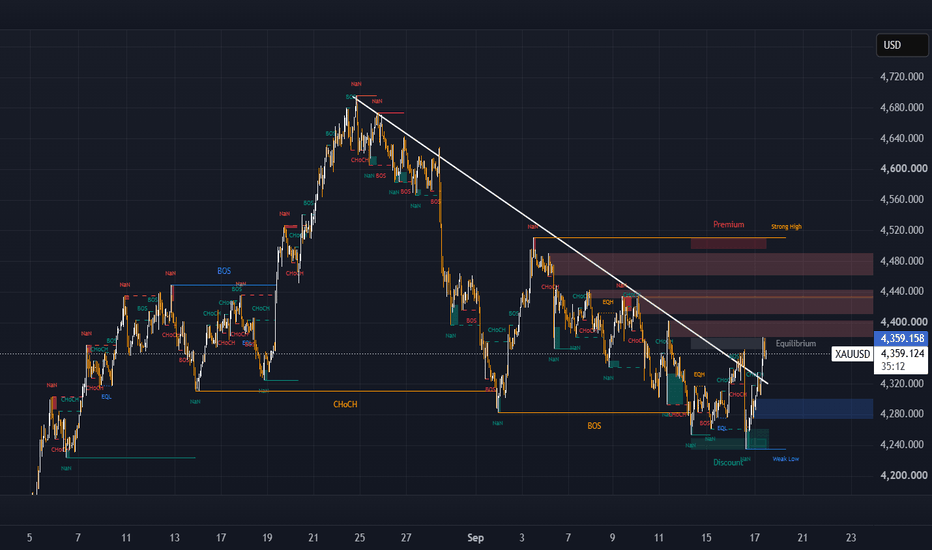Click the red Premium zone label
Image resolution: width=932 pixels, height=550 pixels.
[x=729, y=225]
